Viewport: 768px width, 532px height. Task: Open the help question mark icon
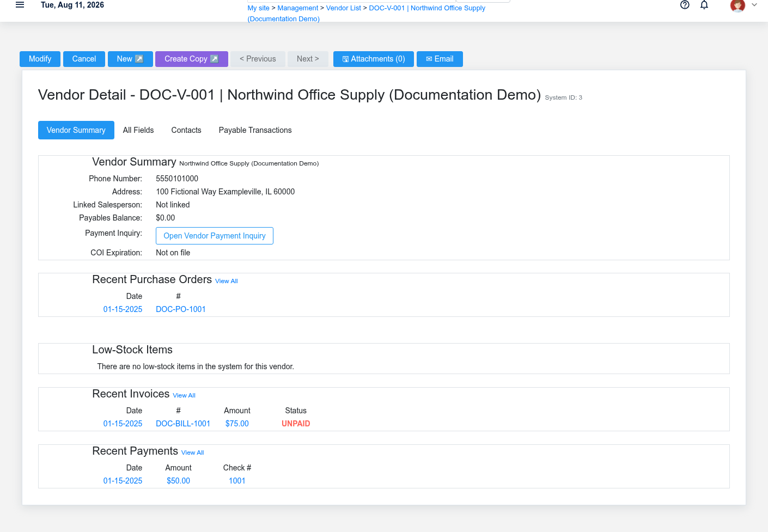pos(685,5)
